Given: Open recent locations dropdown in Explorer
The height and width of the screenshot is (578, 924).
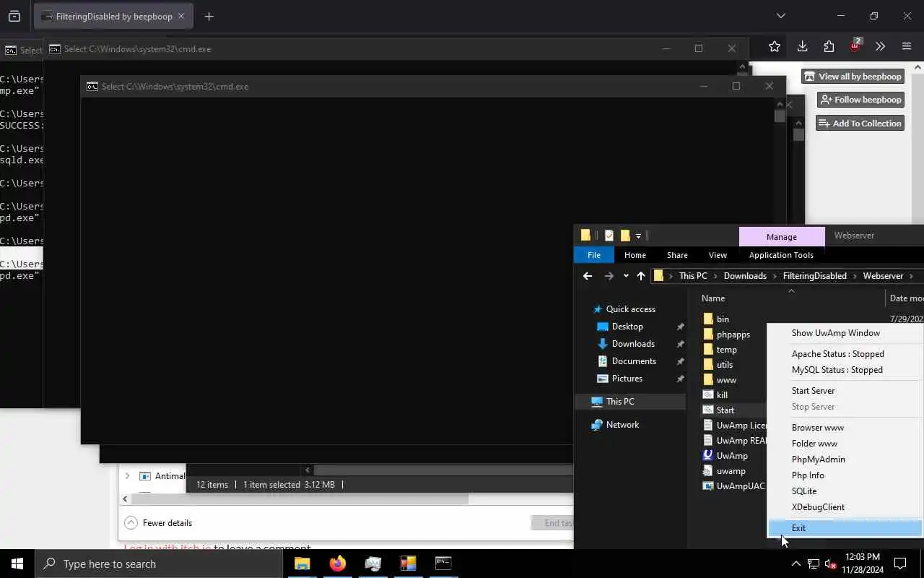Looking at the screenshot, I should tap(626, 276).
